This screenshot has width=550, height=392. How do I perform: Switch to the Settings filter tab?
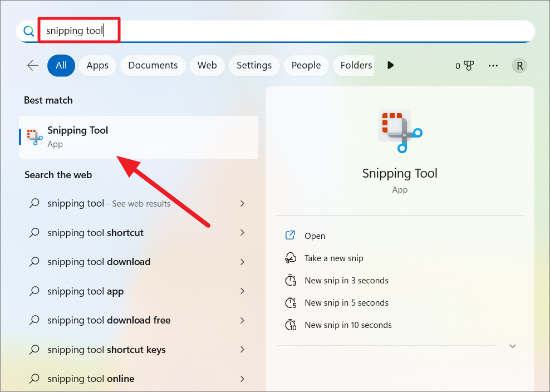point(254,66)
